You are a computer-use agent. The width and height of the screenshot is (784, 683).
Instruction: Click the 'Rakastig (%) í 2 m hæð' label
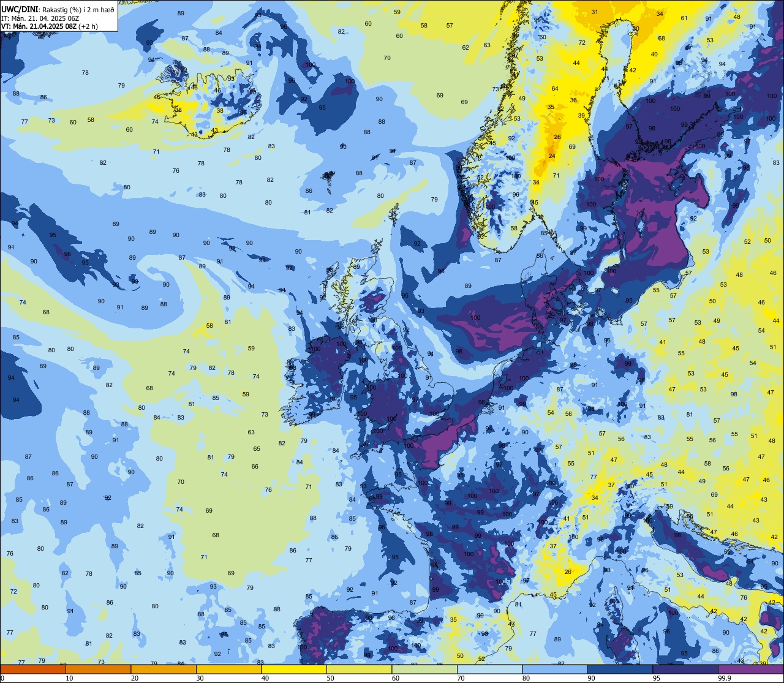77,10
